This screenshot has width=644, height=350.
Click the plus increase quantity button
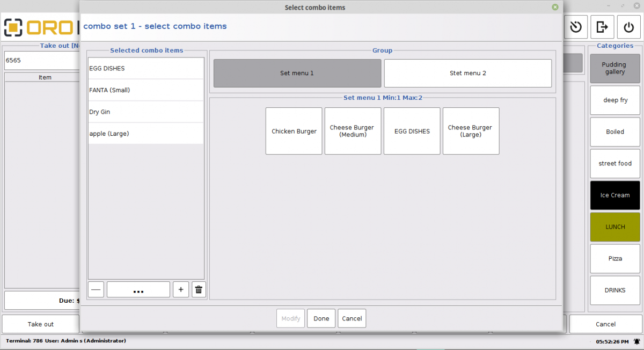[x=181, y=289]
